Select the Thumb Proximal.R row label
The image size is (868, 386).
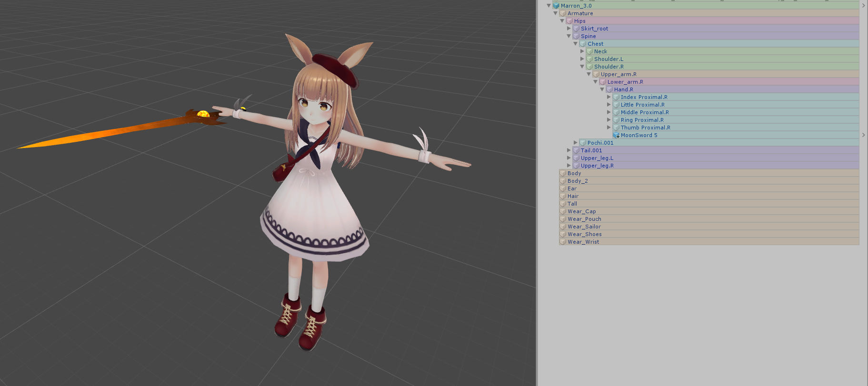tap(646, 128)
